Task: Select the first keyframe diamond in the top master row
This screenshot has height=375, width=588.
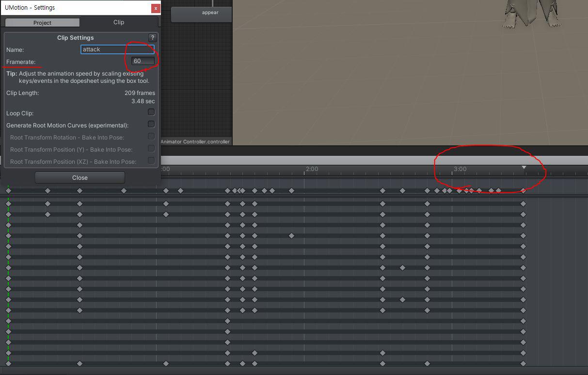Action: click(8, 191)
